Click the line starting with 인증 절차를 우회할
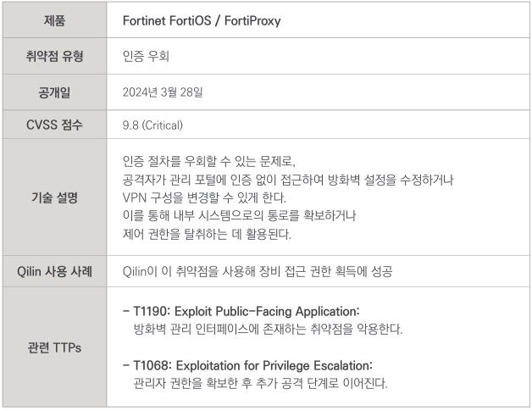Image resolution: width=532 pixels, height=411 pixels. [210, 161]
